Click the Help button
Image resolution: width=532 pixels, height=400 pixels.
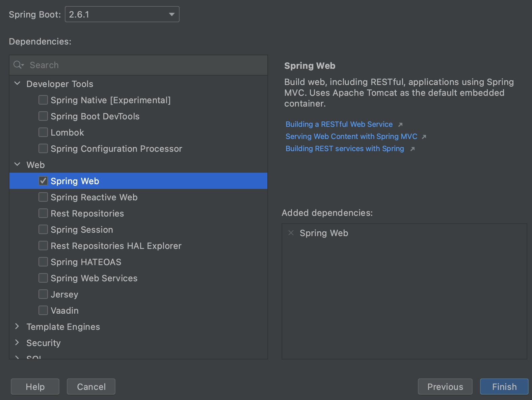point(35,387)
